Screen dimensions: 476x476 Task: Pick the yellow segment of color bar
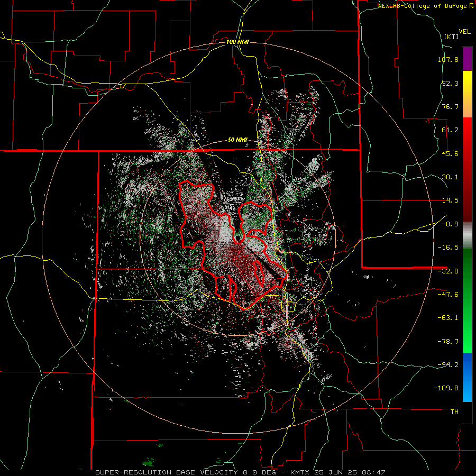click(467, 94)
